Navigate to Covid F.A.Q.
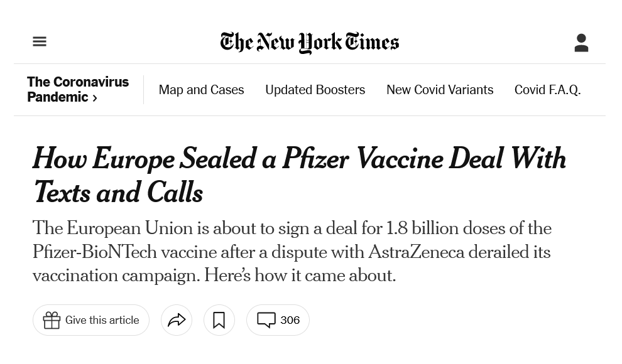 (x=547, y=90)
